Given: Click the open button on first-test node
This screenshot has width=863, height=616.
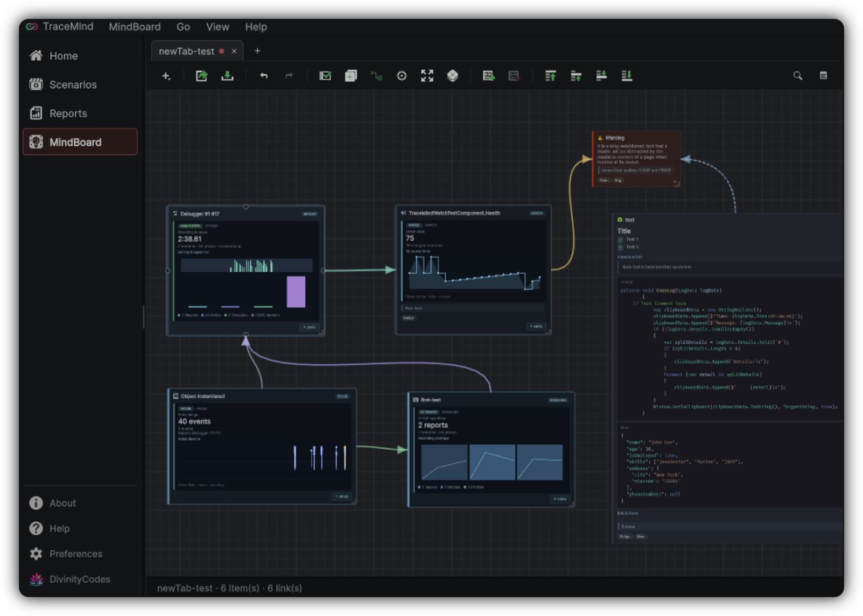Looking at the screenshot, I should pos(560,499).
